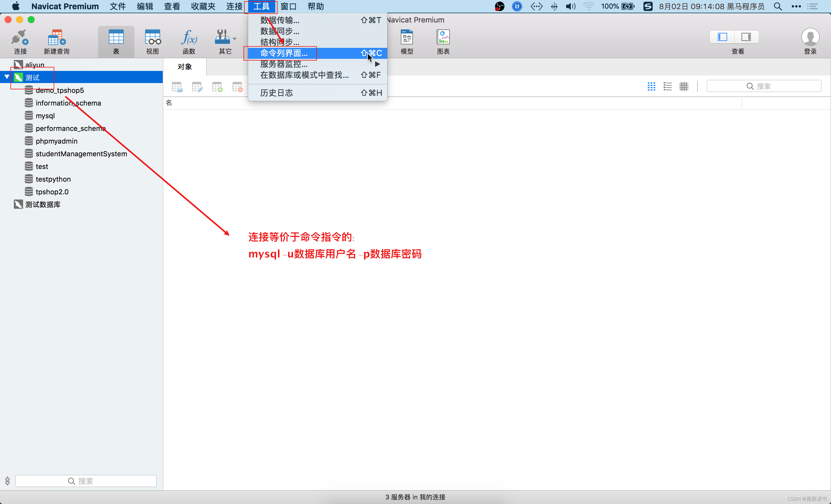
Task: Click the new table icon in object toolbar
Action: point(218,87)
